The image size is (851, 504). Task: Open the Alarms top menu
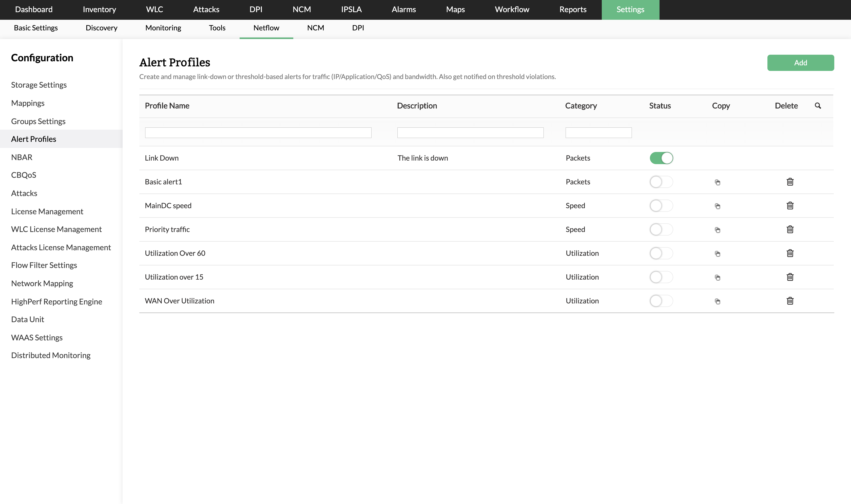403,10
